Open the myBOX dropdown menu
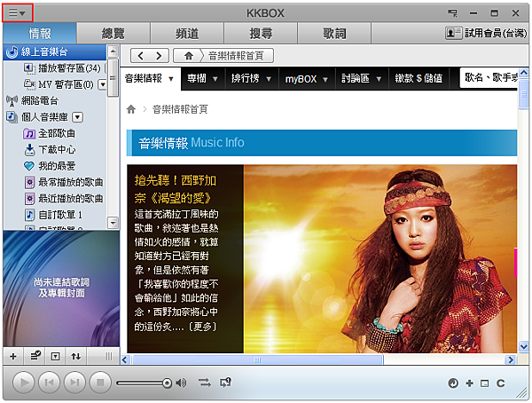The image size is (532, 403). pos(307,79)
